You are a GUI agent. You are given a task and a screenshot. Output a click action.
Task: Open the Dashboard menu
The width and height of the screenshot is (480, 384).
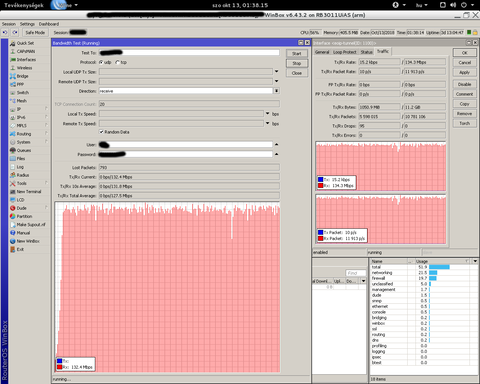point(49,24)
